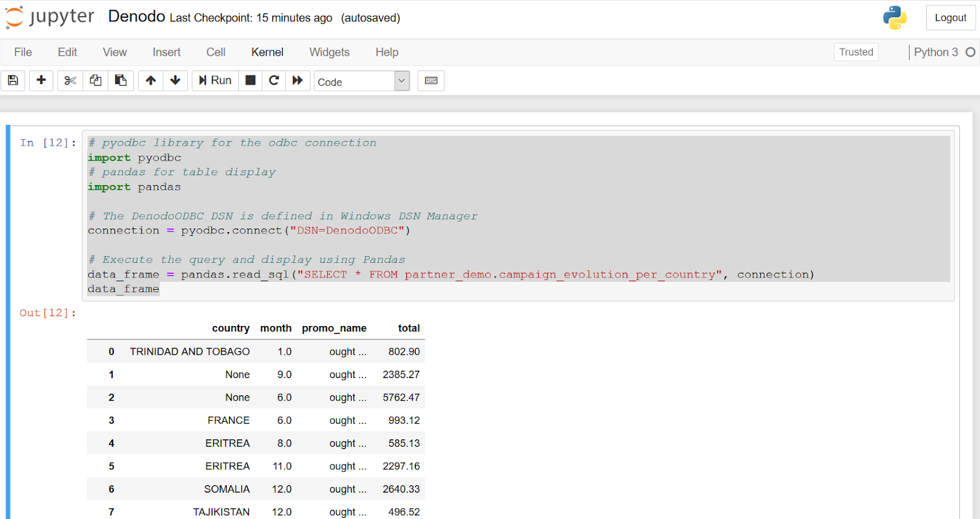Image resolution: width=980 pixels, height=519 pixels.
Task: Click the import pandas code line
Action: pos(134,187)
